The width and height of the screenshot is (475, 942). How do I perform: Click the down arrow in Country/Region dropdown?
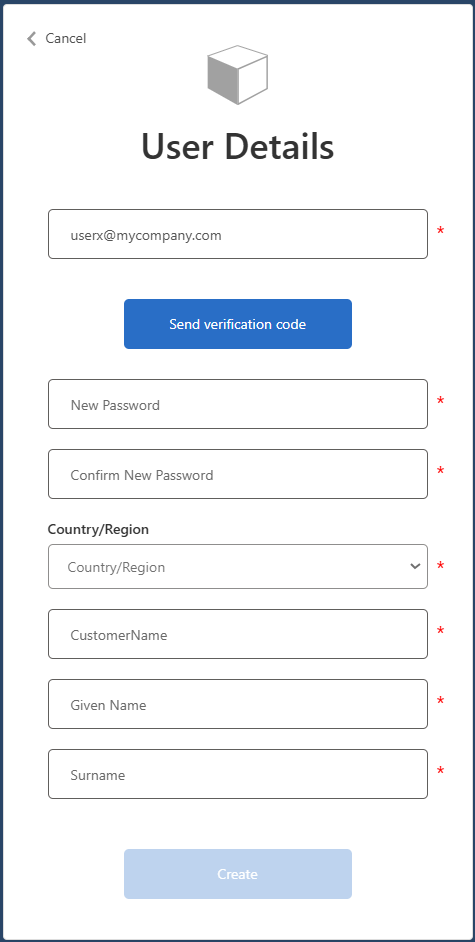click(x=415, y=567)
